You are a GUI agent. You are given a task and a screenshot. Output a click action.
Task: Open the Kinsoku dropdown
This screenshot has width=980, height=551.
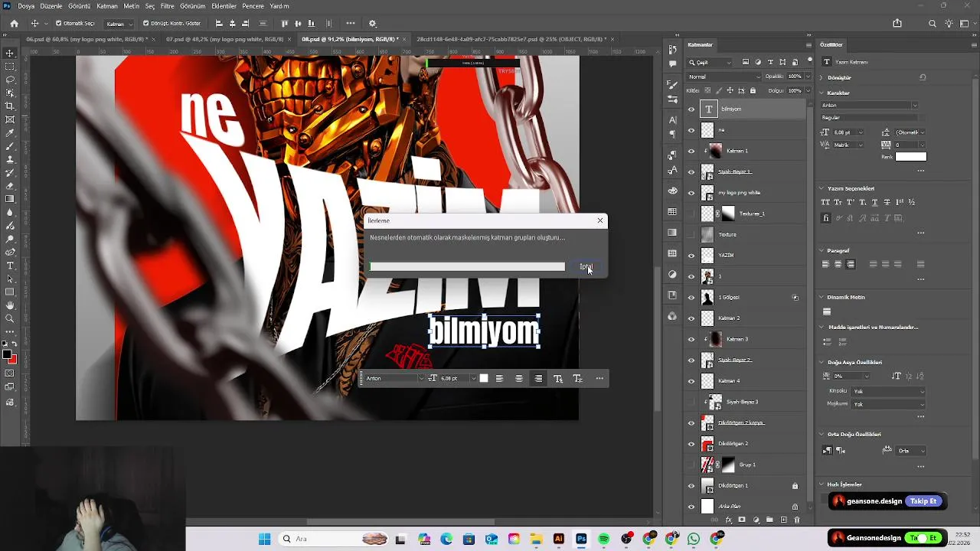(x=889, y=391)
